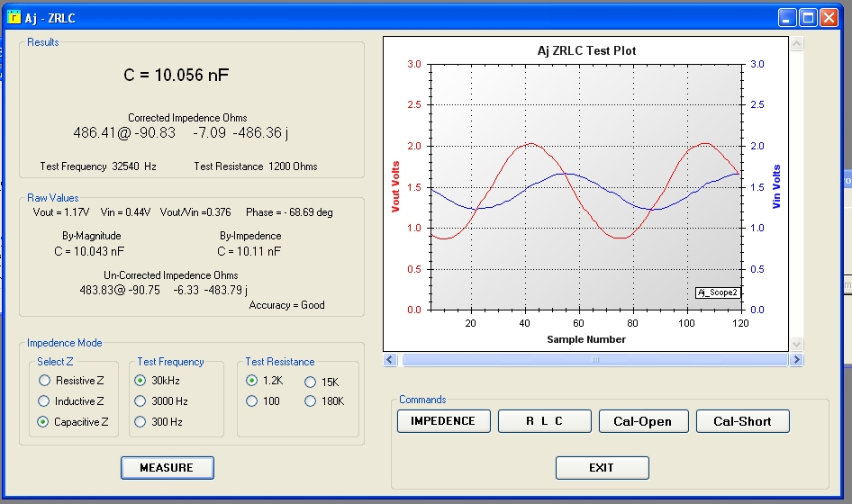Click the plot's vertical scrollbar up arrow
This screenshot has height=504, width=852.
click(x=796, y=43)
